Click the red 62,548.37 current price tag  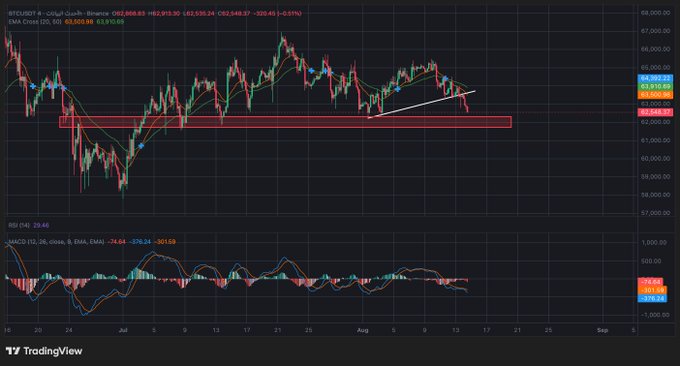click(x=655, y=112)
